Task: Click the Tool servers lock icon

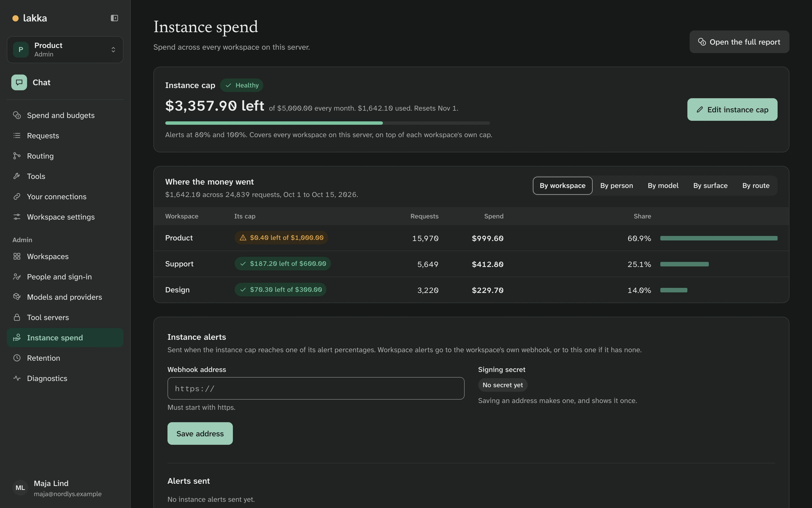Action: pyautogui.click(x=17, y=317)
